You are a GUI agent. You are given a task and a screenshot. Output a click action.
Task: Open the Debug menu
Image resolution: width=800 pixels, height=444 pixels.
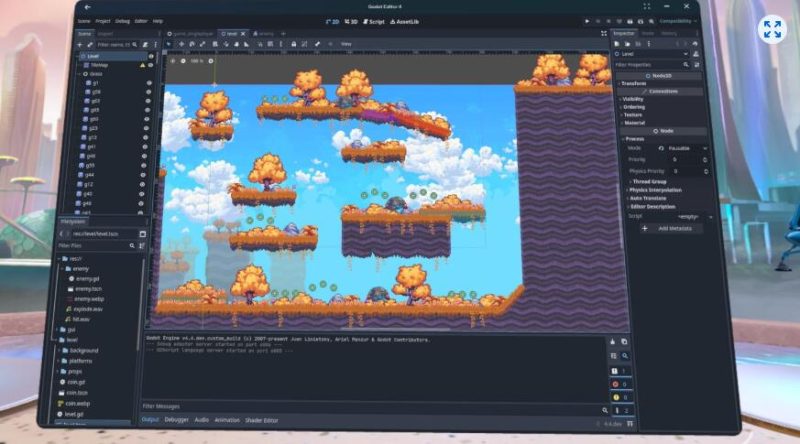click(122, 21)
